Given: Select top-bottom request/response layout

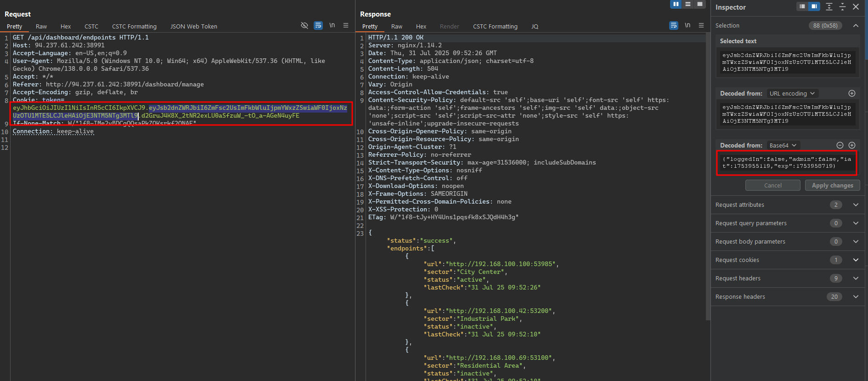Looking at the screenshot, I should pyautogui.click(x=688, y=4).
